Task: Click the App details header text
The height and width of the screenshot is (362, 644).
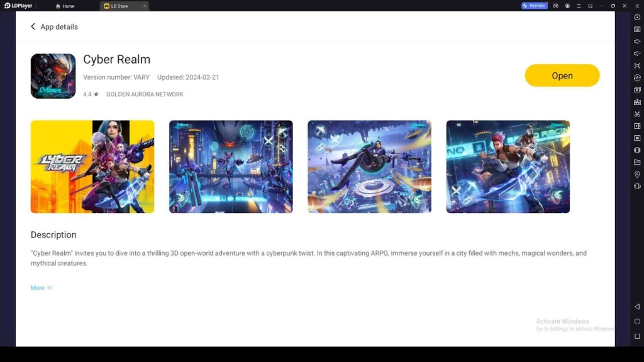Action: [x=58, y=26]
